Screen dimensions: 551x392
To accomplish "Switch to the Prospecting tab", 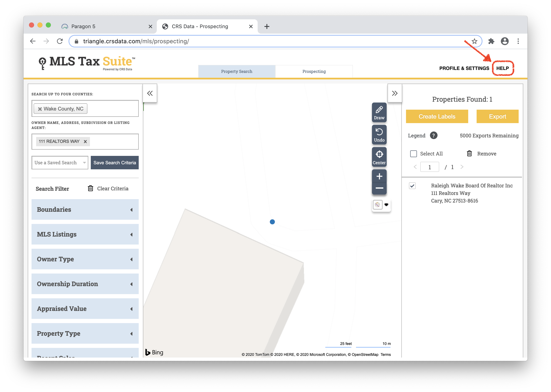I will coord(314,71).
